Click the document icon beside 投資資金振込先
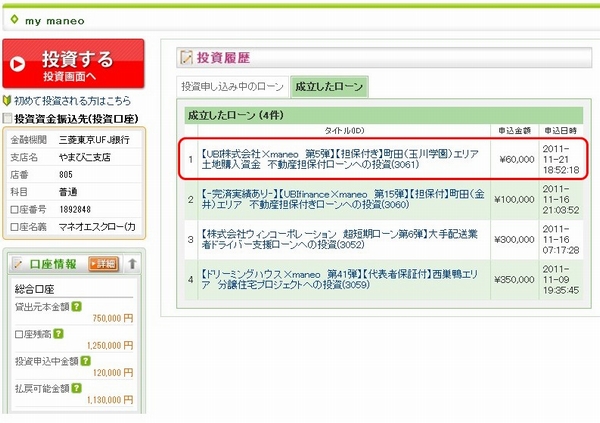The width and height of the screenshot is (600, 423). click(7, 118)
